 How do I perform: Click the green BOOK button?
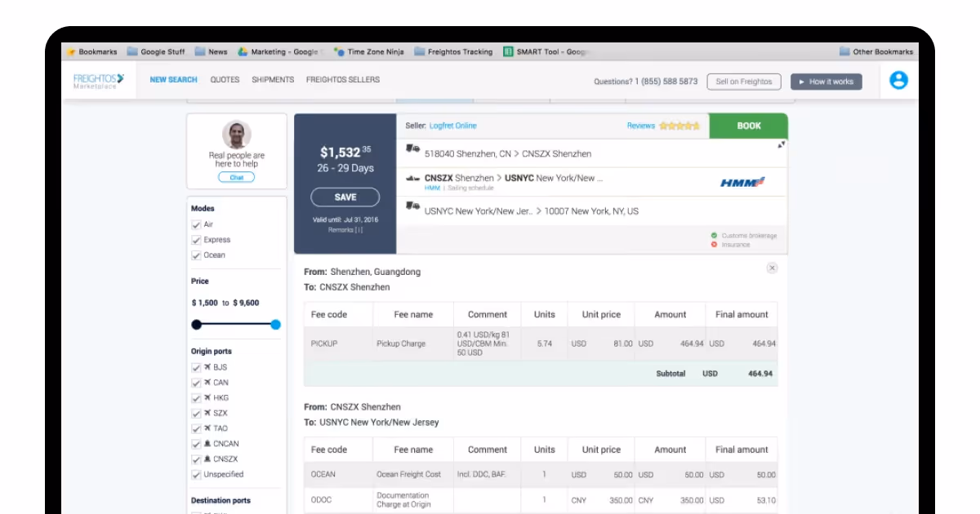tap(749, 126)
